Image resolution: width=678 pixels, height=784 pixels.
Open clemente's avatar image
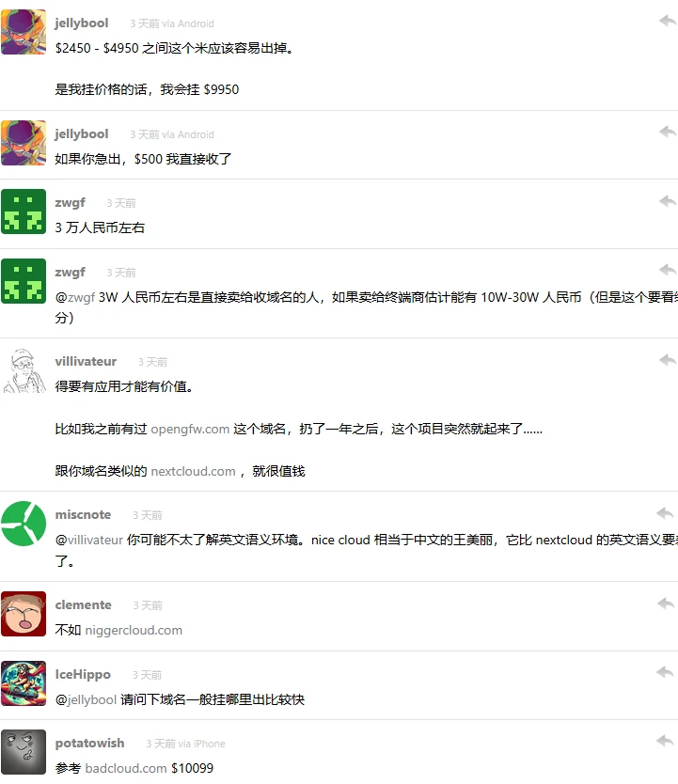point(24,614)
